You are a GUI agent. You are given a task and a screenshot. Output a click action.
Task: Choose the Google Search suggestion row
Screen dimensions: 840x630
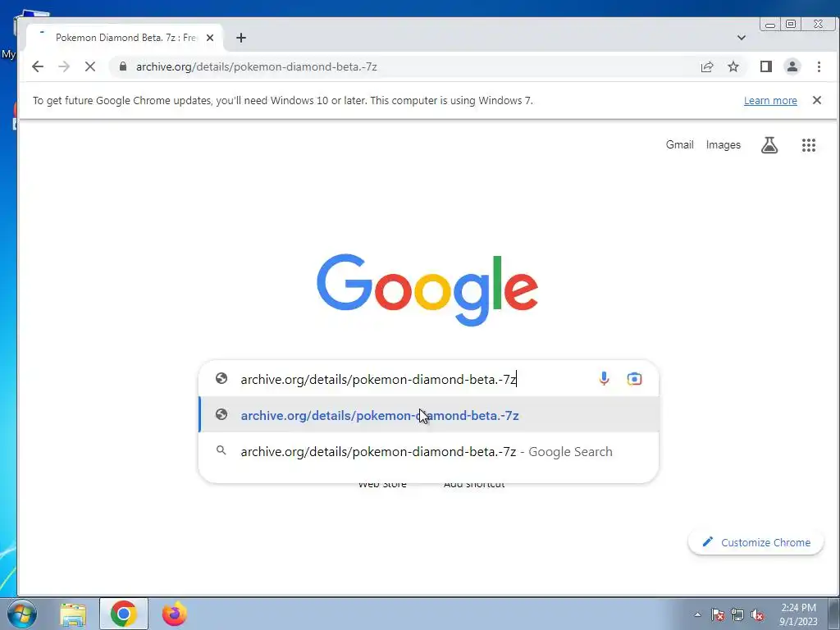tap(428, 451)
